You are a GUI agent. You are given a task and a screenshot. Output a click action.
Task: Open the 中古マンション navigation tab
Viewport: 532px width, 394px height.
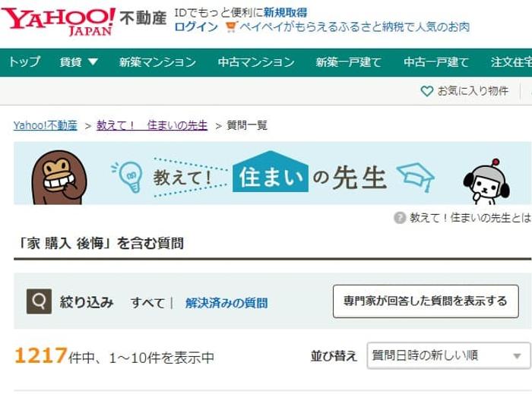click(x=256, y=62)
